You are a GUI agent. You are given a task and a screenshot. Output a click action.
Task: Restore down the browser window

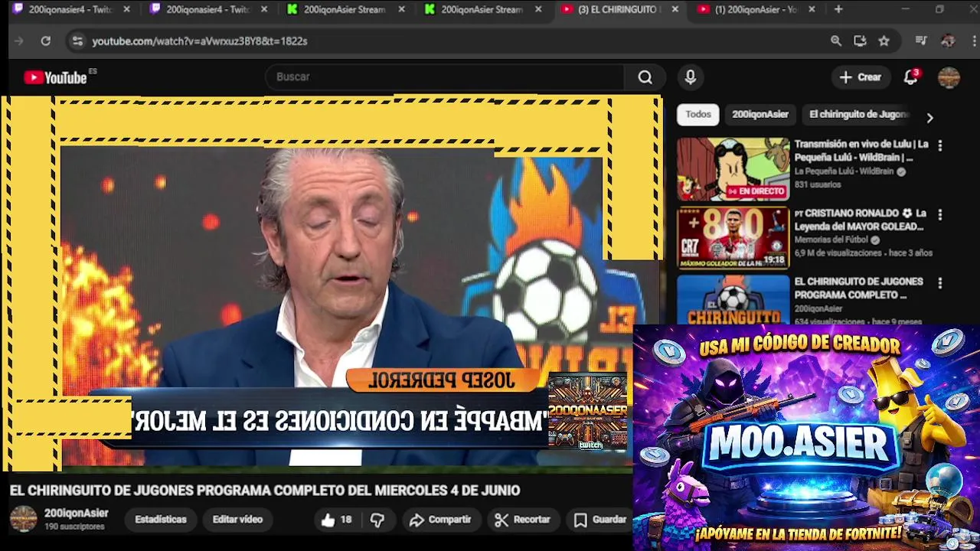click(x=939, y=9)
